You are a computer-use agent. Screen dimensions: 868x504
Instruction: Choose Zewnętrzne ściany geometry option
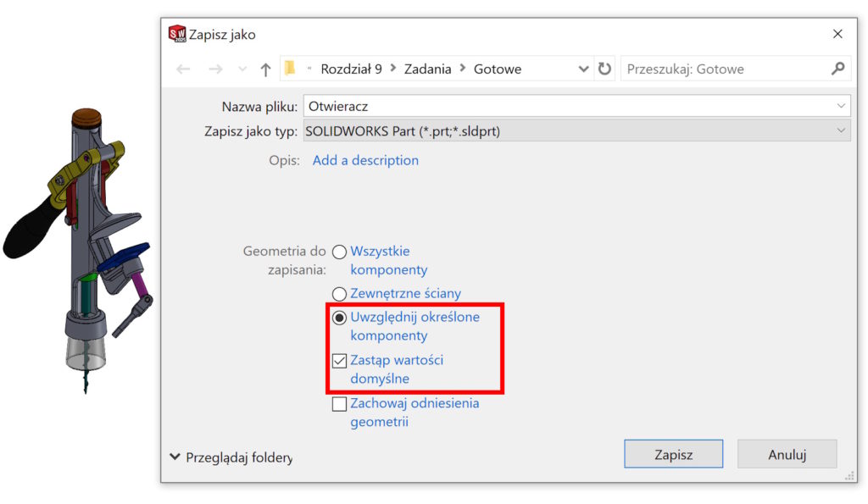click(340, 294)
